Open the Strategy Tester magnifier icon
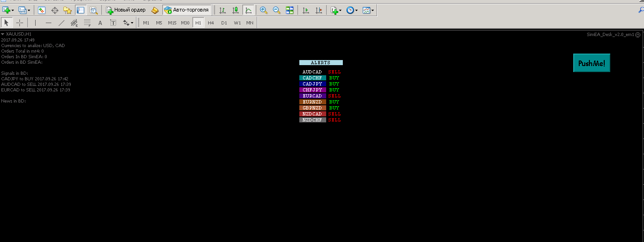 (93, 10)
